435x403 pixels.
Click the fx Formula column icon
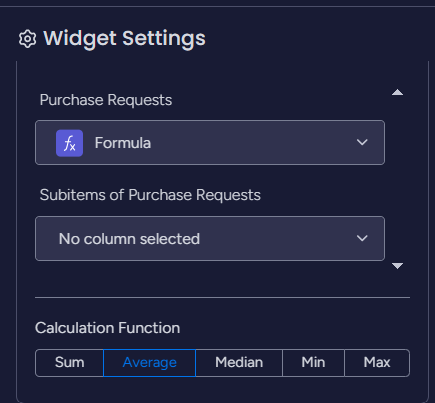(69, 143)
